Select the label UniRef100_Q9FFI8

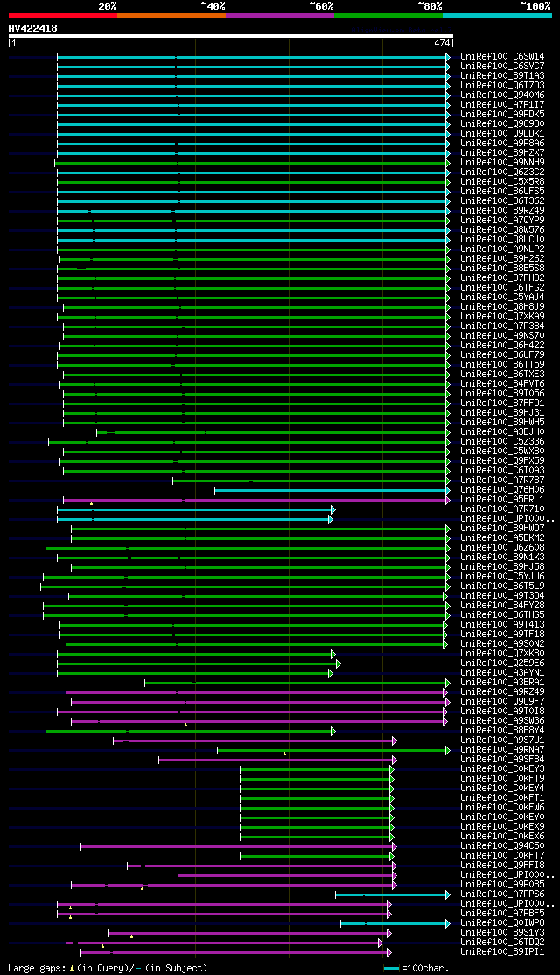(x=503, y=866)
